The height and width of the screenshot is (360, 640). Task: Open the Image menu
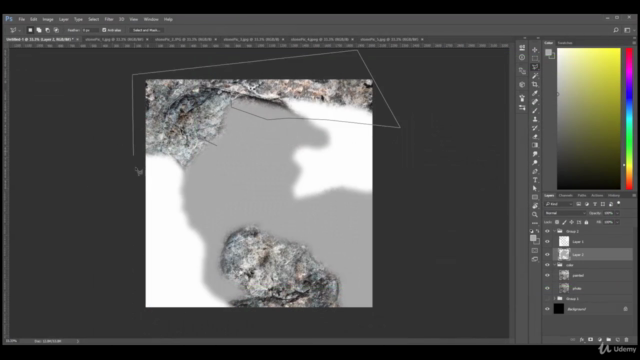48,19
